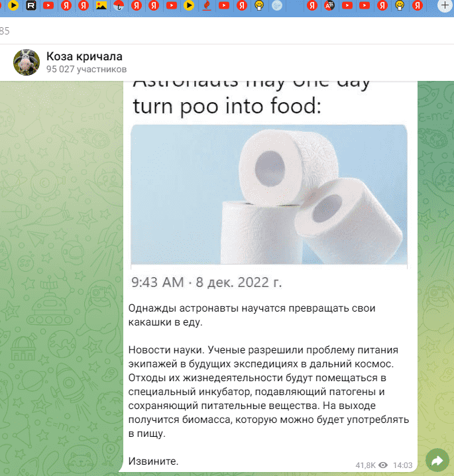This screenshot has height=476, width=454.
Task: Switch to the black R icon tab
Action: tap(31, 5)
